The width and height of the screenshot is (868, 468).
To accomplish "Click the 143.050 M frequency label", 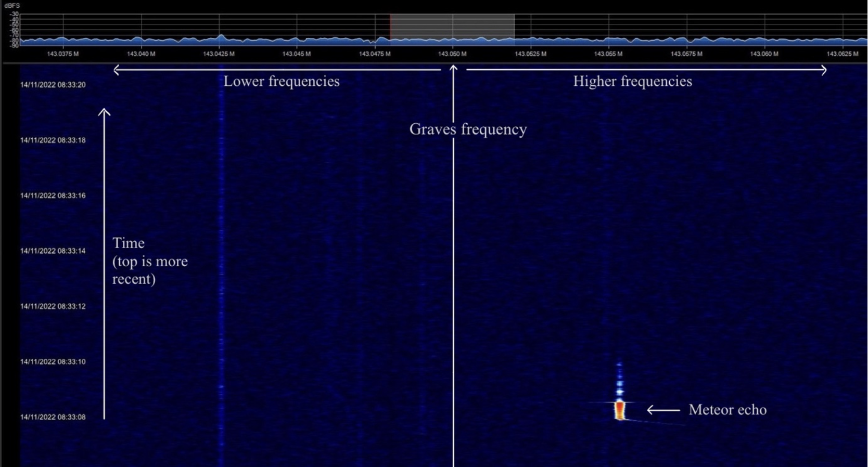I will (x=452, y=54).
